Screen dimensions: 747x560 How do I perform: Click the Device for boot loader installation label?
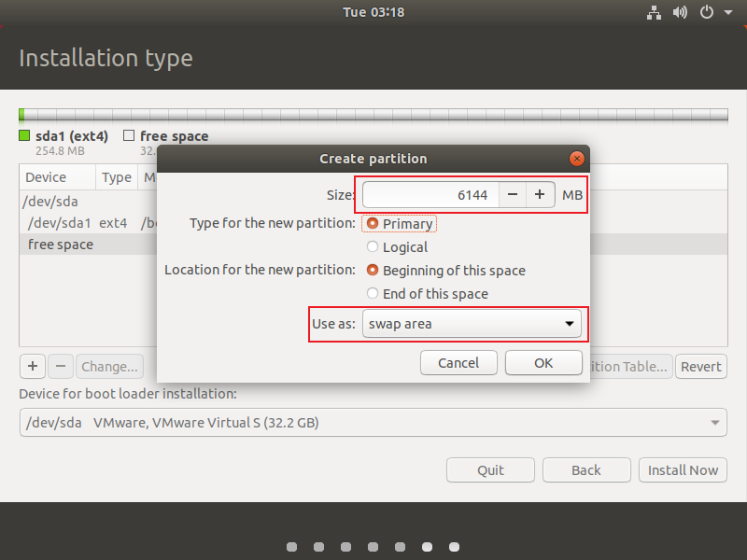pyautogui.click(x=128, y=394)
